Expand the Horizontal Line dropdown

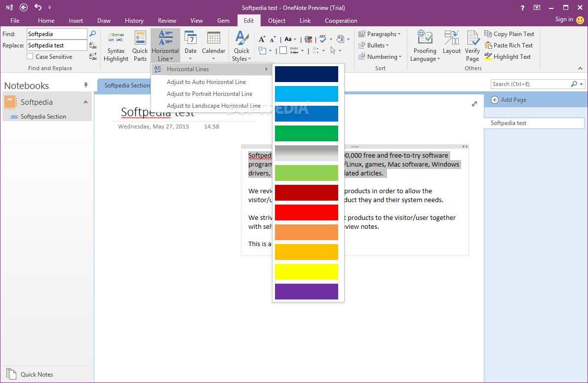click(171, 59)
